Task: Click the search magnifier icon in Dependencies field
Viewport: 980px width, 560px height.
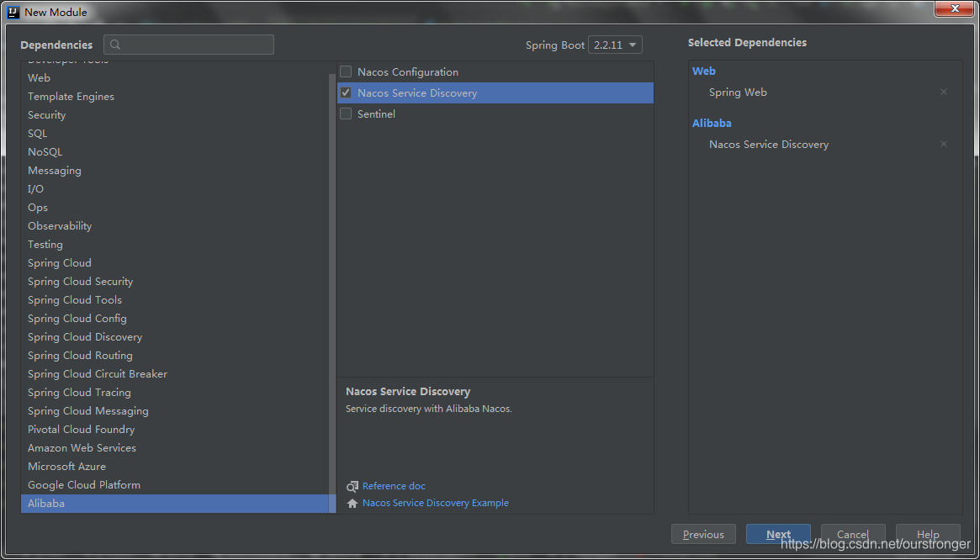Action: click(114, 45)
